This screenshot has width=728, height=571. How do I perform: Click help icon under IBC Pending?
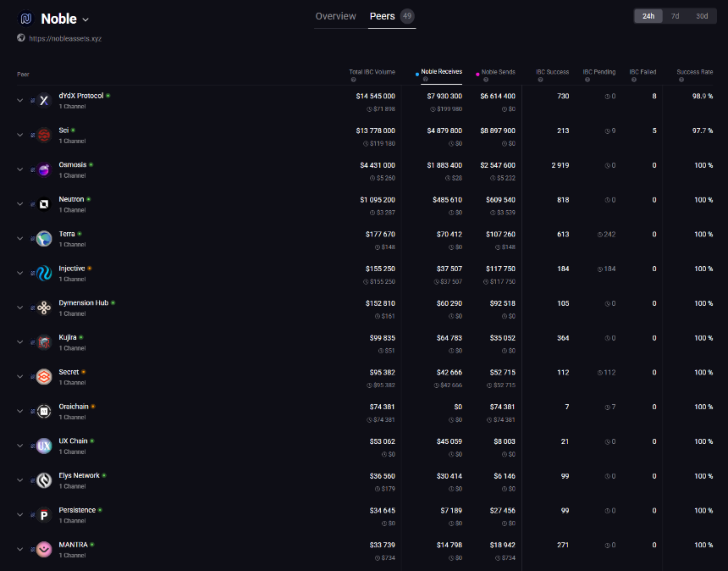tap(587, 80)
